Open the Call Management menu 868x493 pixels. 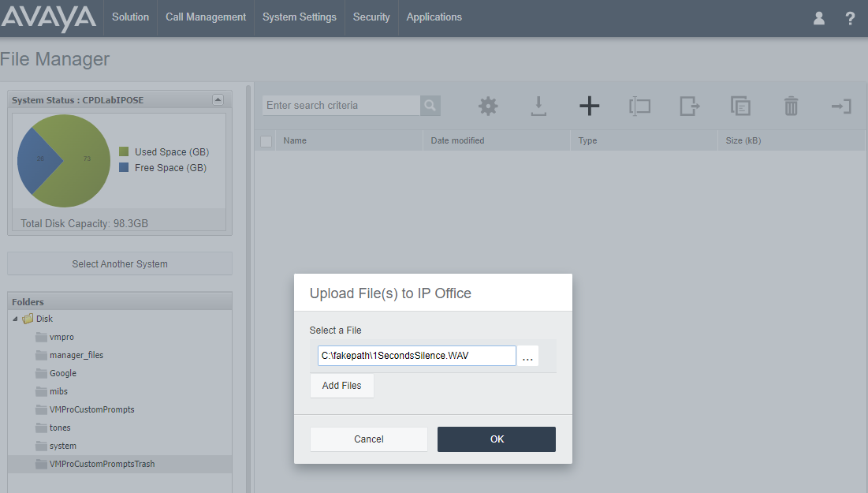point(206,17)
